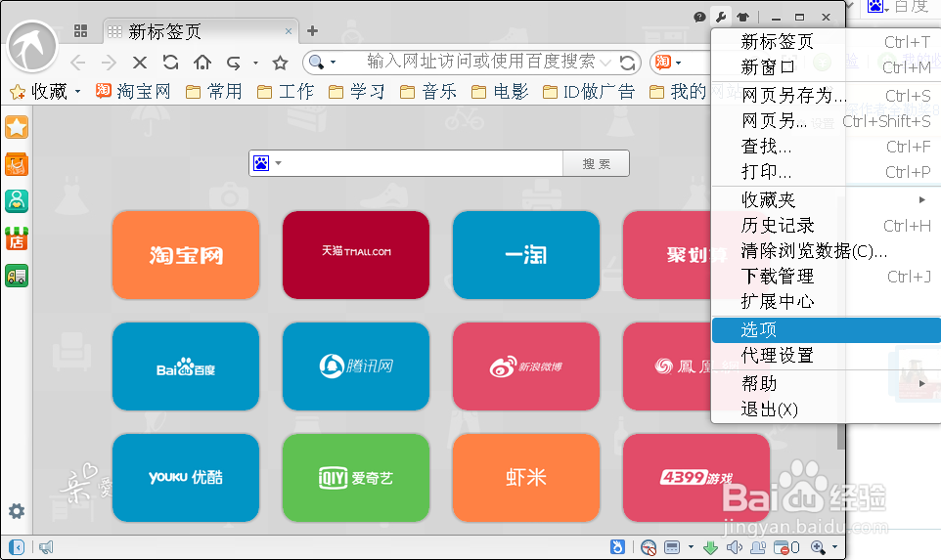Image resolution: width=941 pixels, height=560 pixels.
Task: Click the forward navigation arrow
Action: [x=109, y=62]
